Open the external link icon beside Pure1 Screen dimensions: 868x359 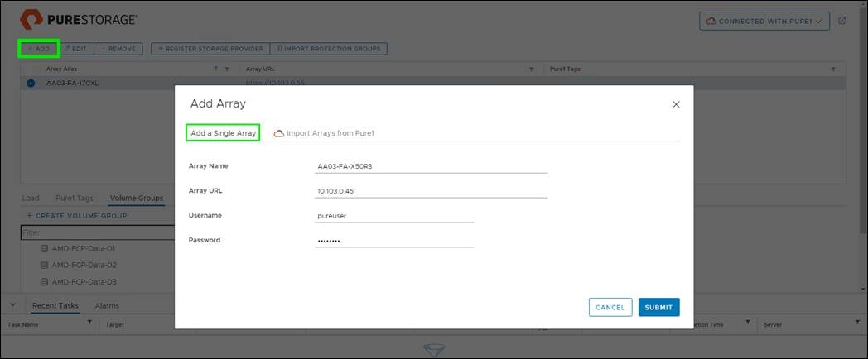[842, 21]
